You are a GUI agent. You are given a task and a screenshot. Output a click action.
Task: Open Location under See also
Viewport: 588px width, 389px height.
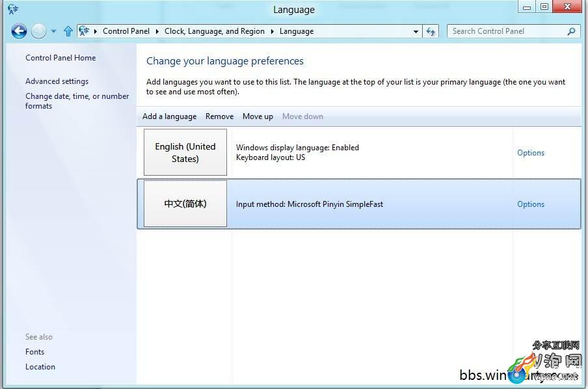point(40,367)
